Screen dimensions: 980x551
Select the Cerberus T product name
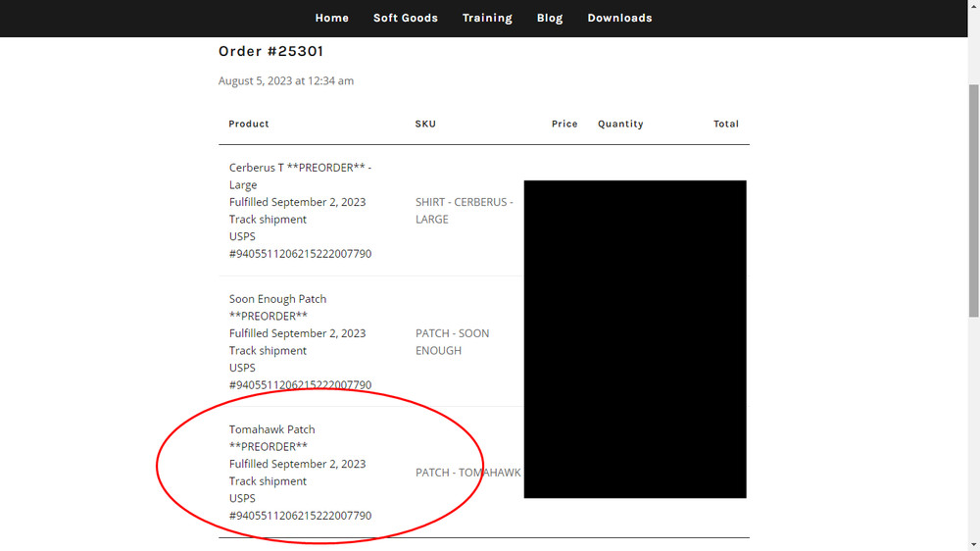tap(300, 168)
